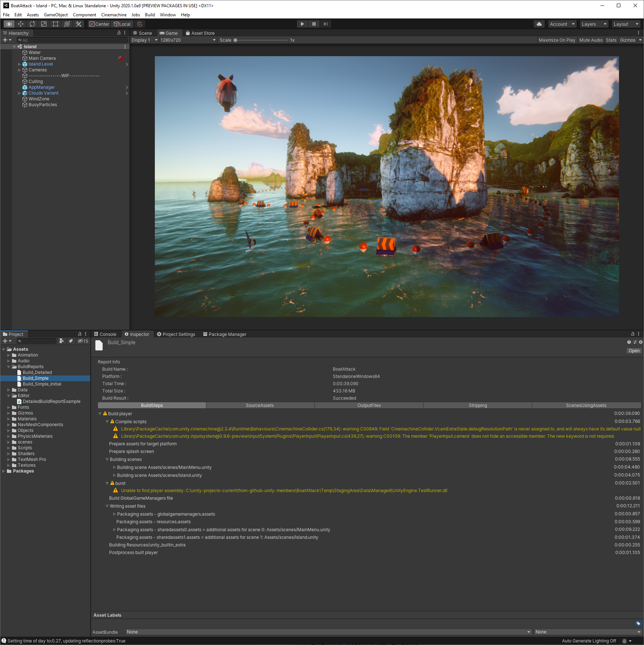Viewport: 644px width, 645px height.
Task: Switch to the Console tab
Action: [x=105, y=334]
